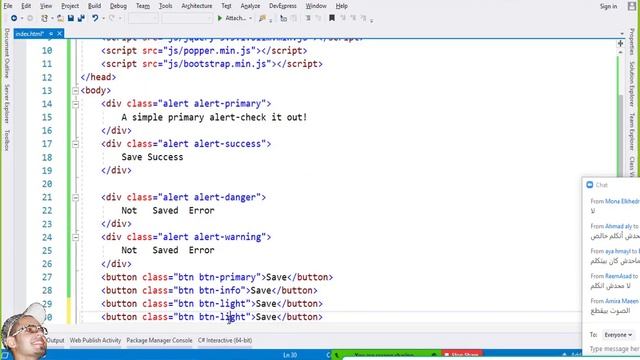Open the Analyze menu

pos(250,6)
